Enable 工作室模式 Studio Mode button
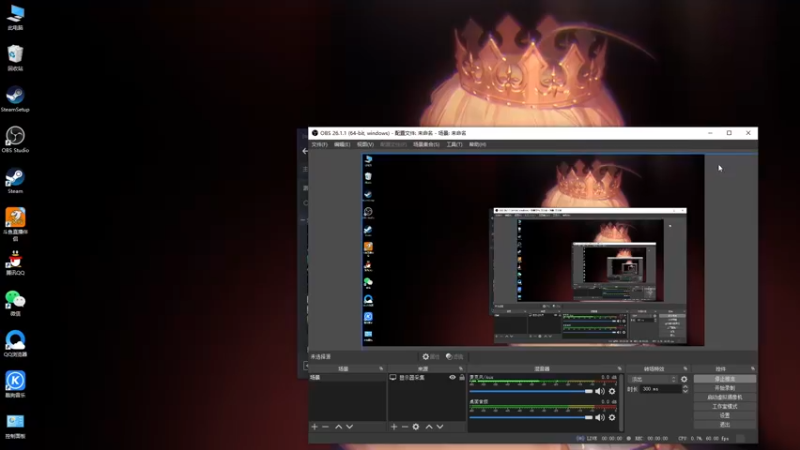This screenshot has height=450, width=800. point(724,407)
